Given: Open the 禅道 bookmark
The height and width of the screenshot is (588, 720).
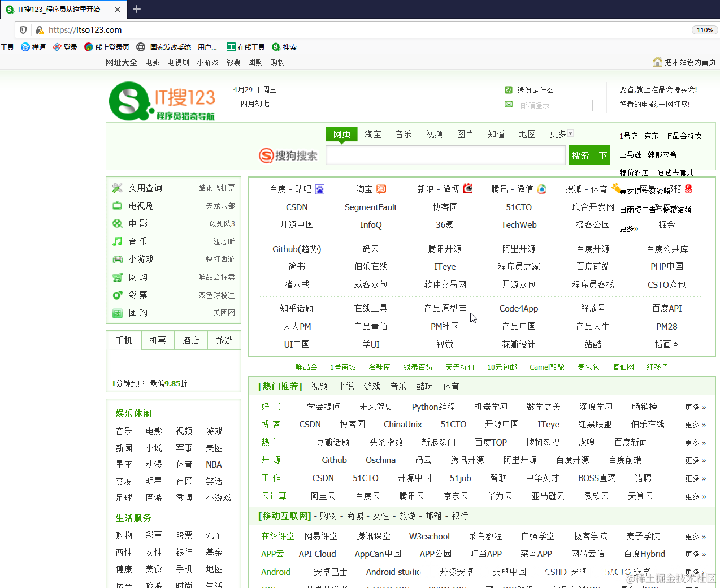Looking at the screenshot, I should point(33,47).
